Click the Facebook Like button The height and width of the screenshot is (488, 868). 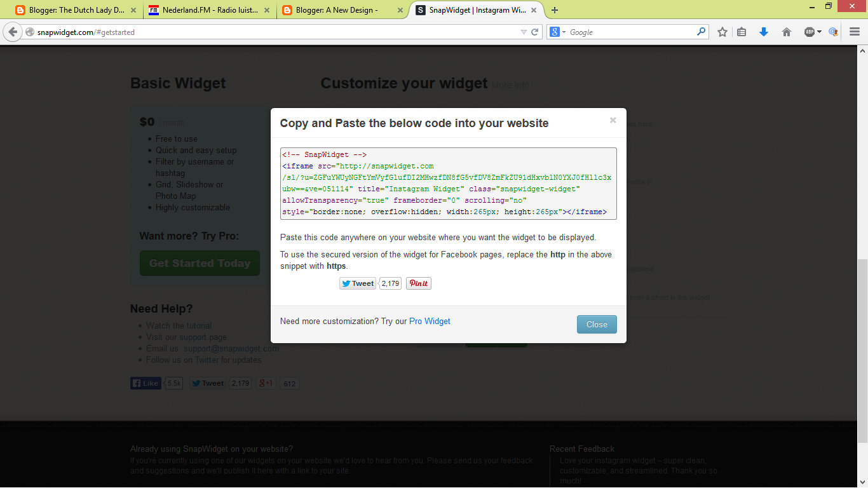tap(146, 383)
